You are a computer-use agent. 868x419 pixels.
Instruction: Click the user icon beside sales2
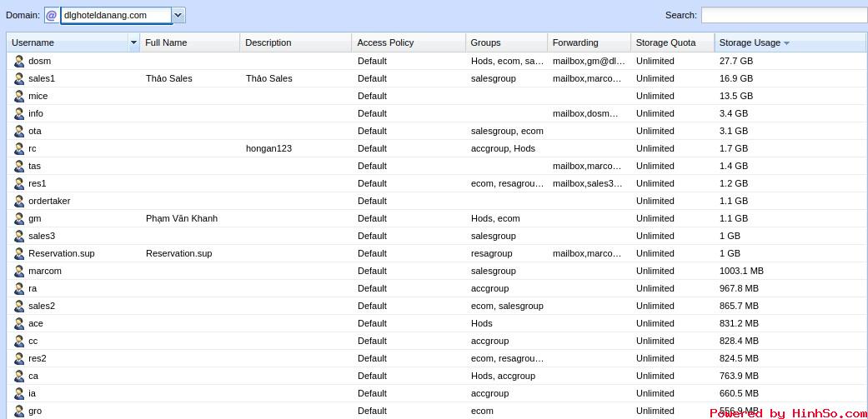19,307
